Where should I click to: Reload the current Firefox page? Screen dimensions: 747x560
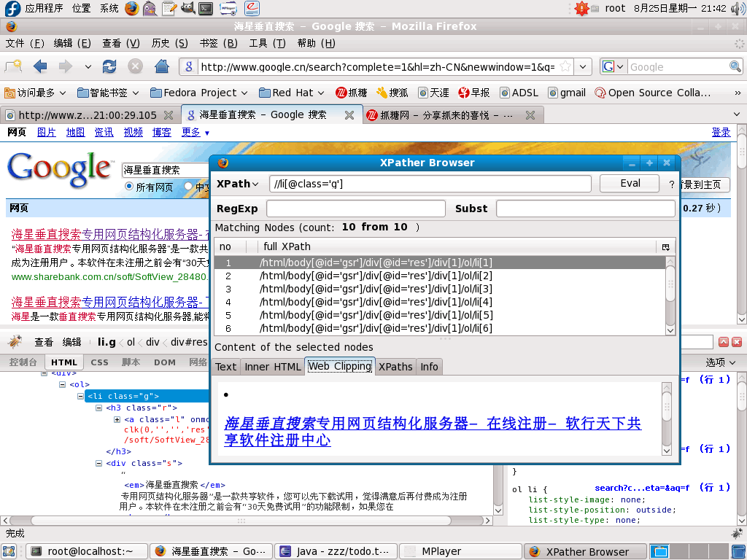coord(109,66)
